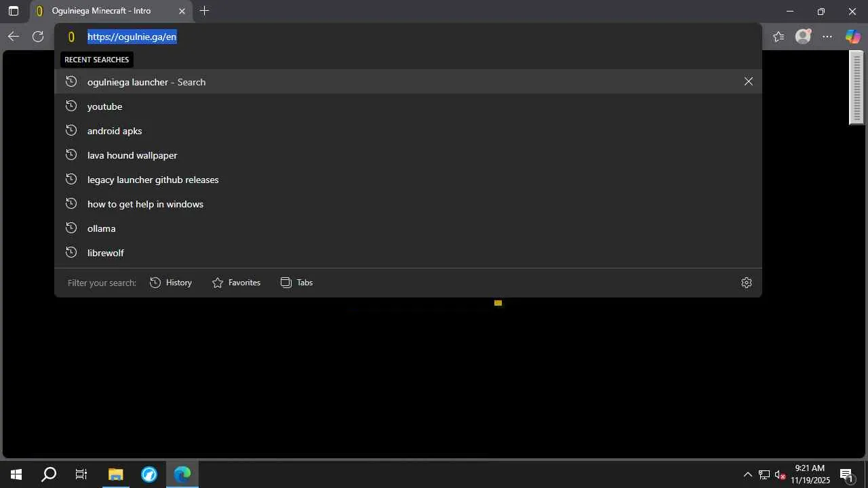Go back to previous page

(13, 37)
